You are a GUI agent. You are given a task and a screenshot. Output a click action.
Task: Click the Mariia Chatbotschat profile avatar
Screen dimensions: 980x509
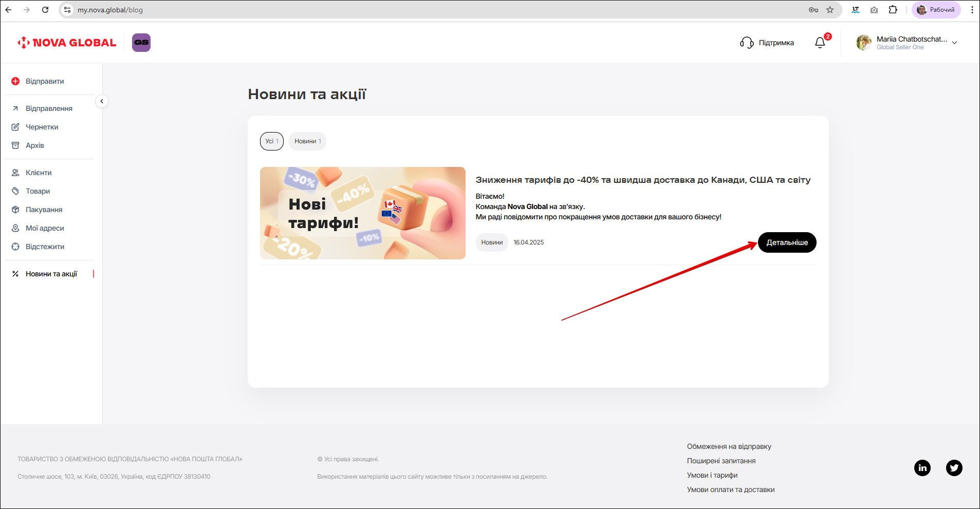click(864, 43)
